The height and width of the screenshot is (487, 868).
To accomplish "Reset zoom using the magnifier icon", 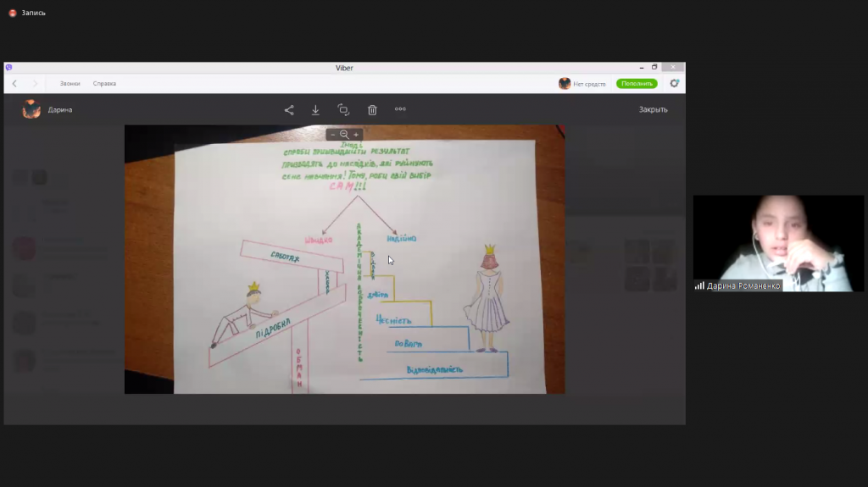I will pos(344,135).
